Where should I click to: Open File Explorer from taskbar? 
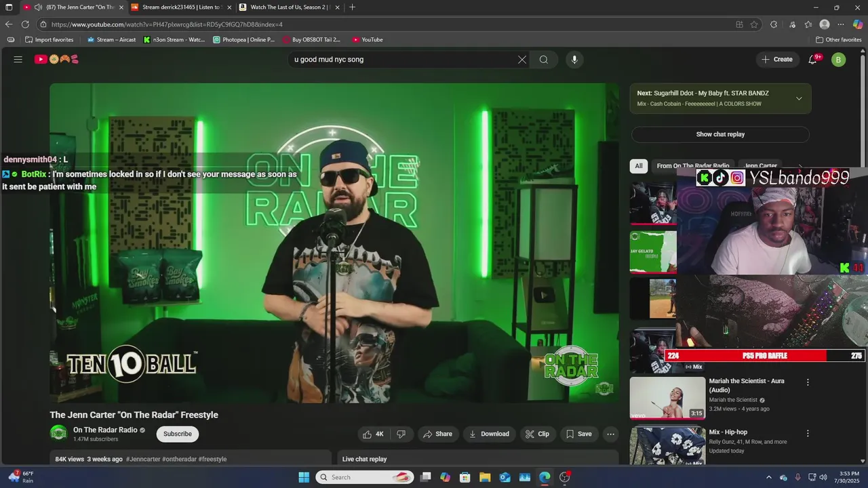(x=485, y=477)
